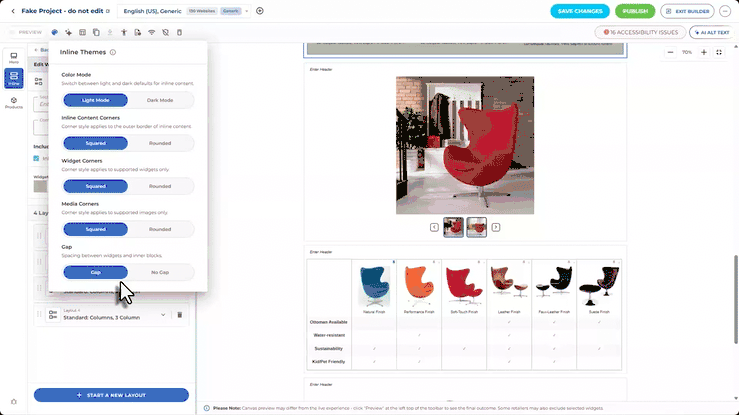Zoom in with the plus icon
Screen dimensions: 739x415
[704, 52]
